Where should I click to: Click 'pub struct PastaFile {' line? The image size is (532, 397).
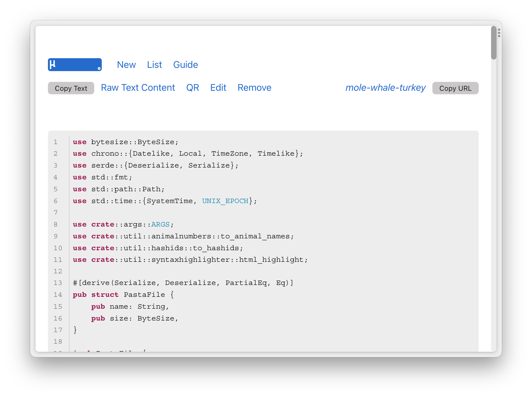coord(123,295)
